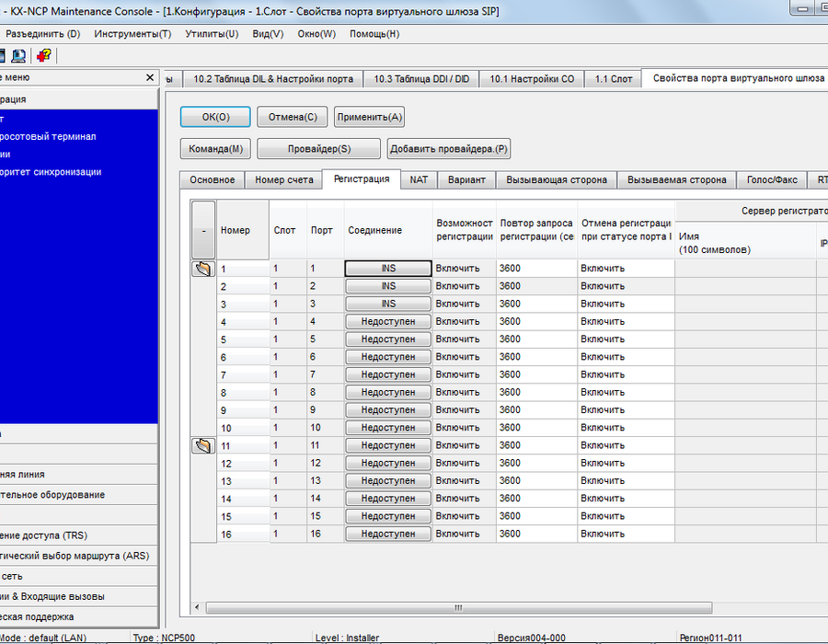Screen dimensions: 828x644
Task: Open the Окно(W) menu
Action: coord(316,34)
